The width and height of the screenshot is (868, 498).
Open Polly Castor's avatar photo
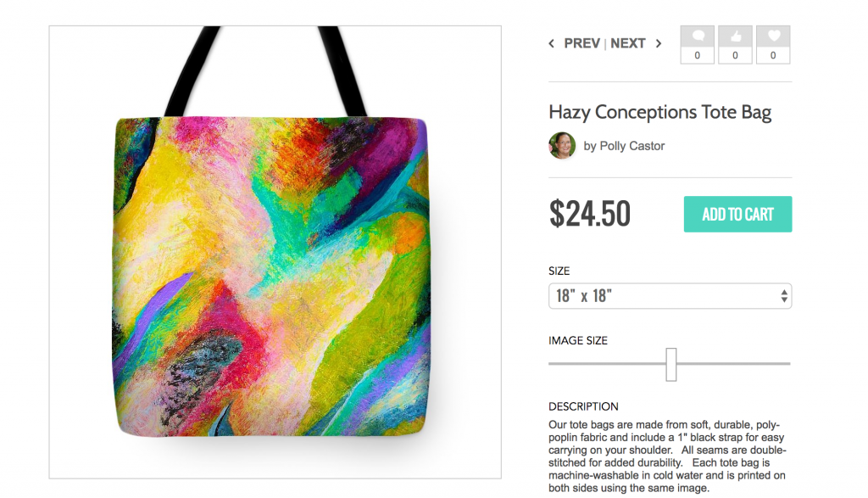point(562,146)
